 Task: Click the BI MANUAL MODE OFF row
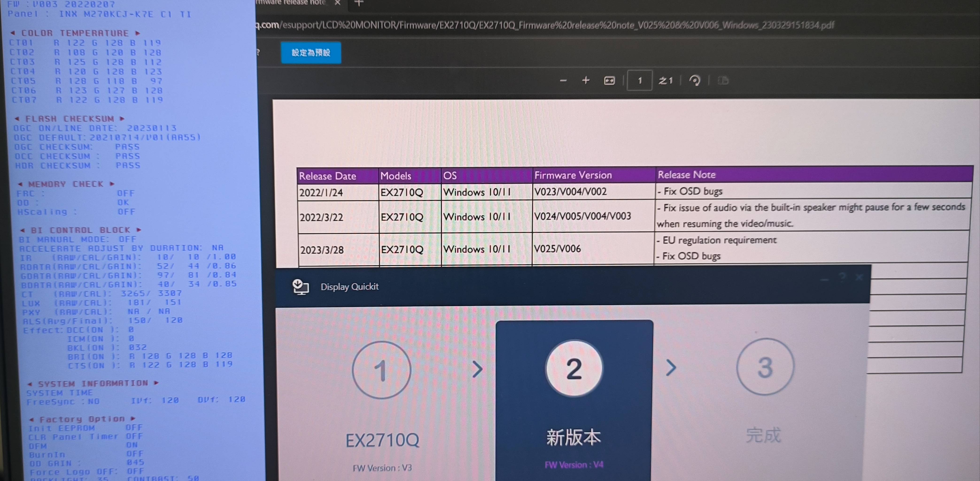(77, 239)
